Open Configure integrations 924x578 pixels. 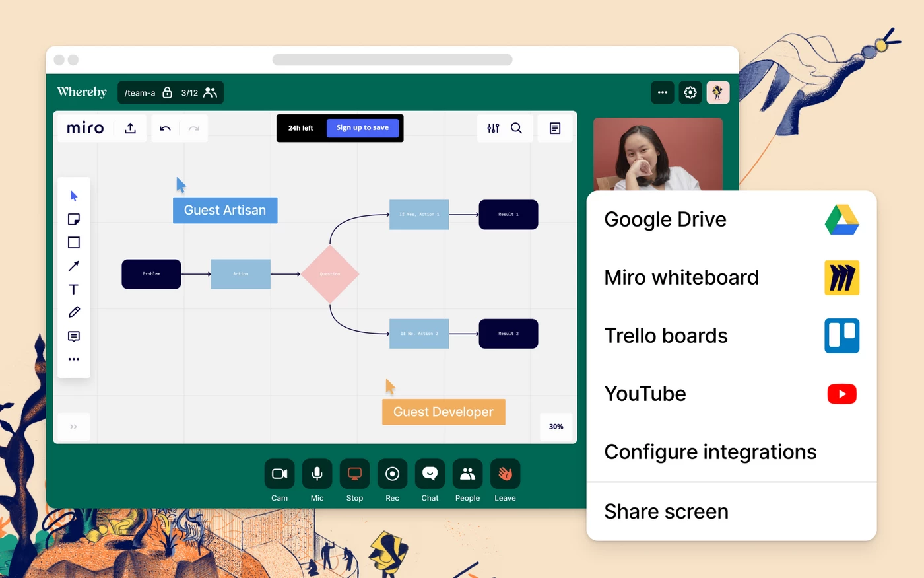731,452
